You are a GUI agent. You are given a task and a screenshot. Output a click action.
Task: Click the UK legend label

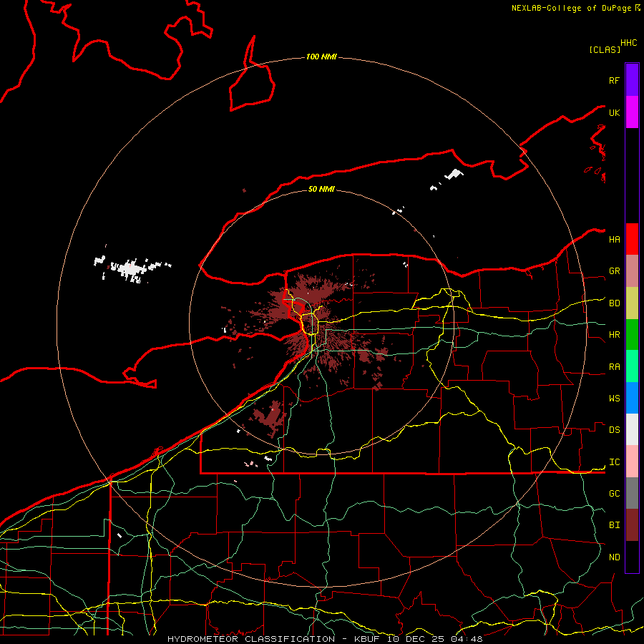pyautogui.click(x=614, y=112)
